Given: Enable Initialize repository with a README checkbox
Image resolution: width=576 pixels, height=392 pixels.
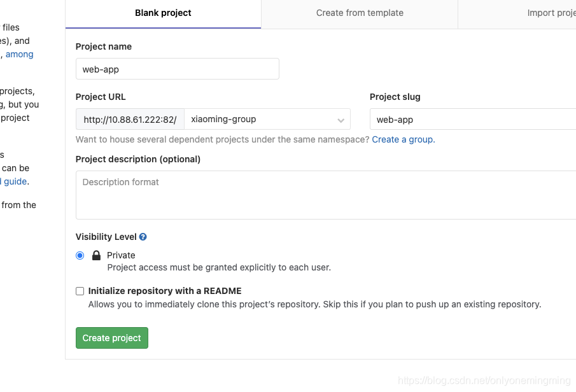Looking at the screenshot, I should coord(80,291).
